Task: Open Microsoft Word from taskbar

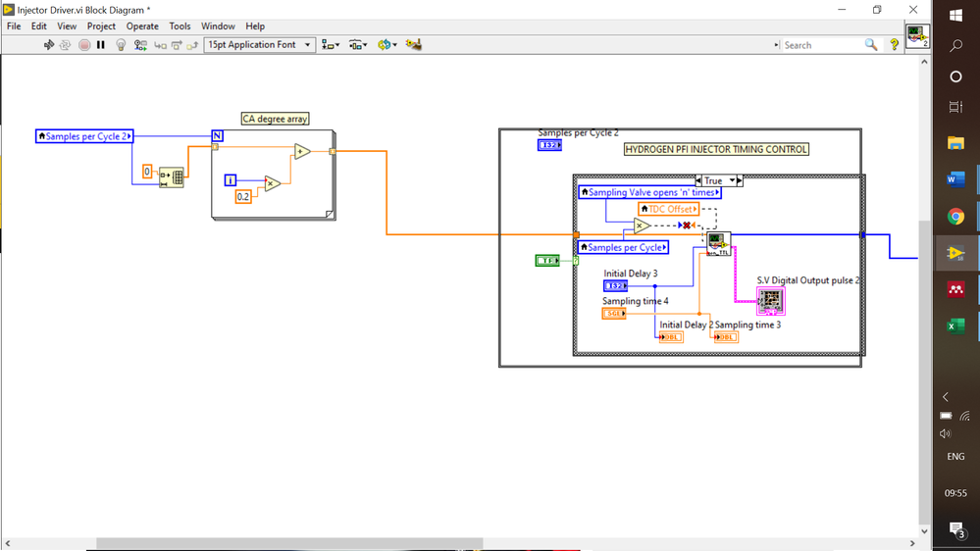Action: point(955,180)
